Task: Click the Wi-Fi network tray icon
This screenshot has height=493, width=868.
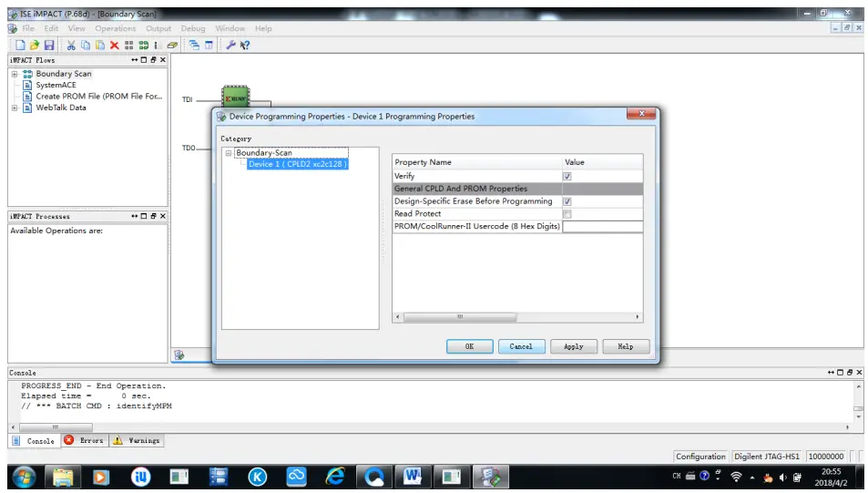Action: tap(736, 477)
